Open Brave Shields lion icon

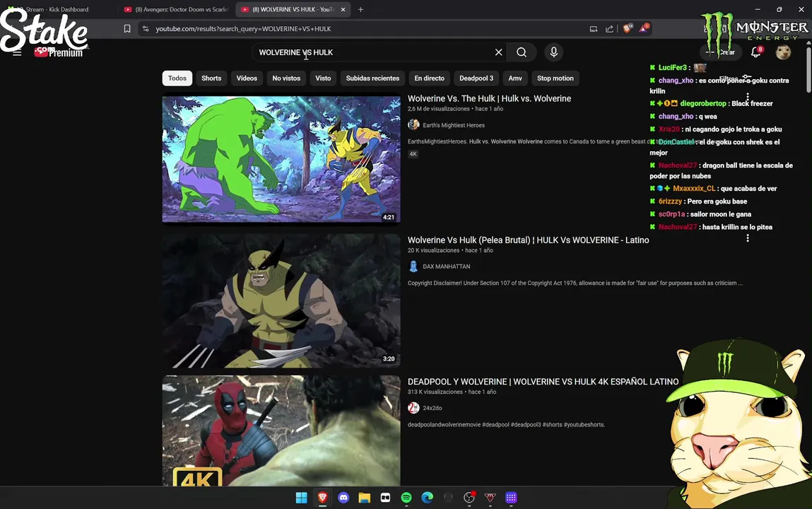coord(627,28)
